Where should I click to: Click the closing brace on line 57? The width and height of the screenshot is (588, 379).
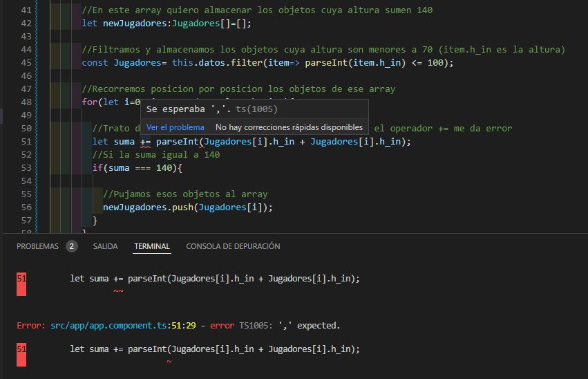pyautogui.click(x=95, y=220)
